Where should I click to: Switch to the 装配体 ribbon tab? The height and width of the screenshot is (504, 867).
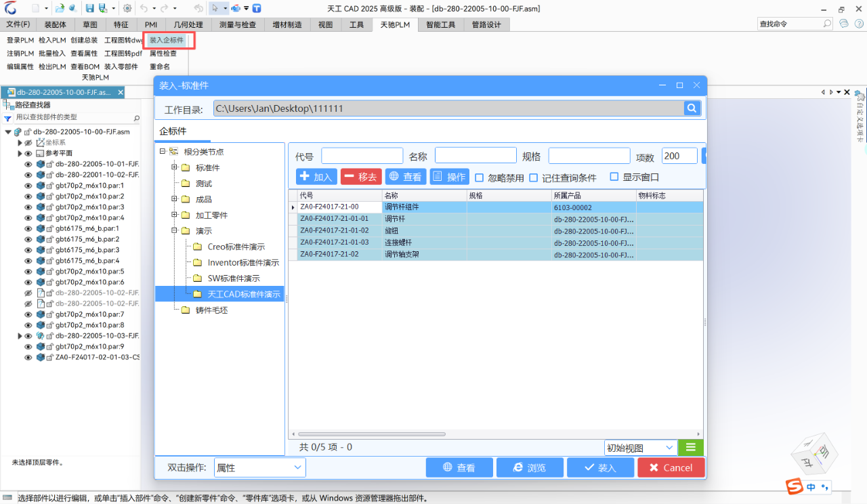coord(55,24)
